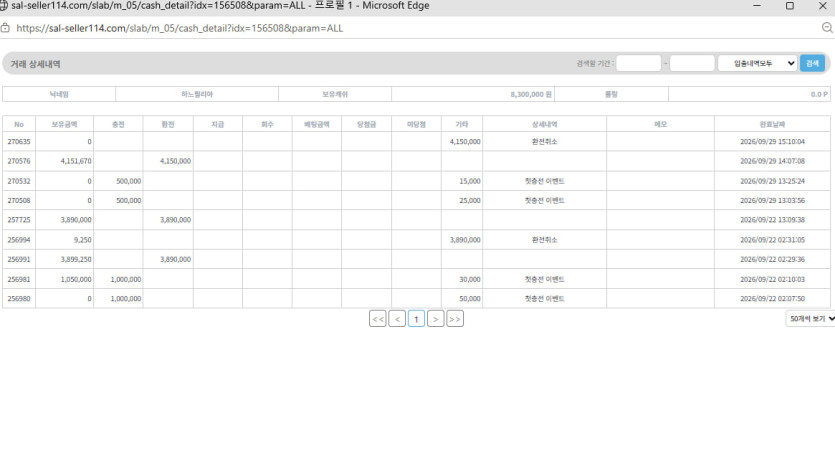Go to next page with > button
835x469 pixels.
point(435,319)
